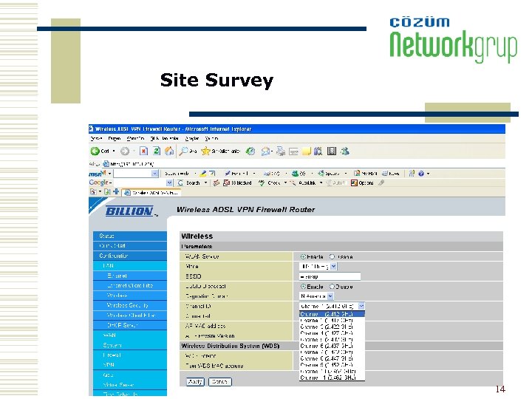
Task: Open Wireless Security in the sidebar
Action: (130, 305)
